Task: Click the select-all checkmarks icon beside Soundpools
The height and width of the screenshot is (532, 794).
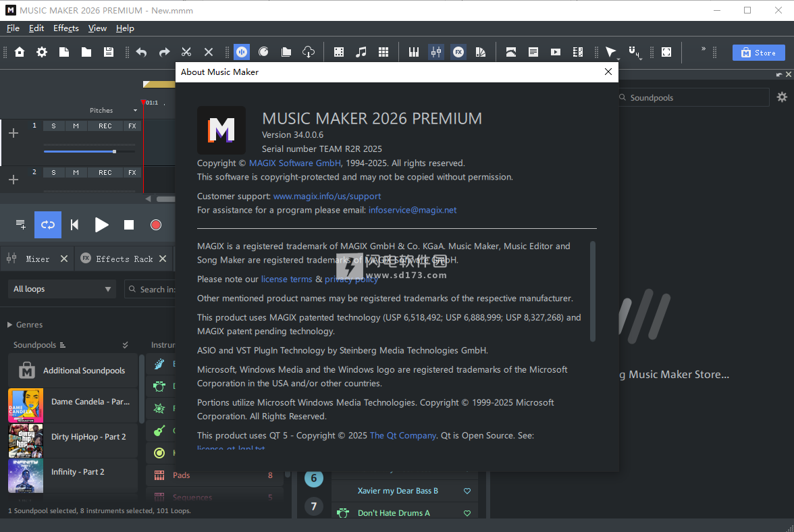Action: click(125, 345)
